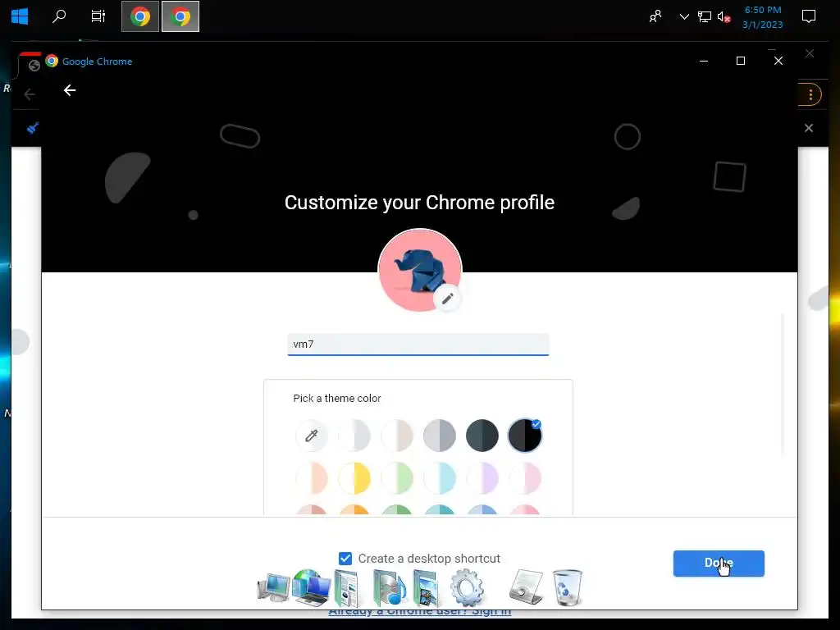Pick the peach theme color
840x630 pixels.
311,478
